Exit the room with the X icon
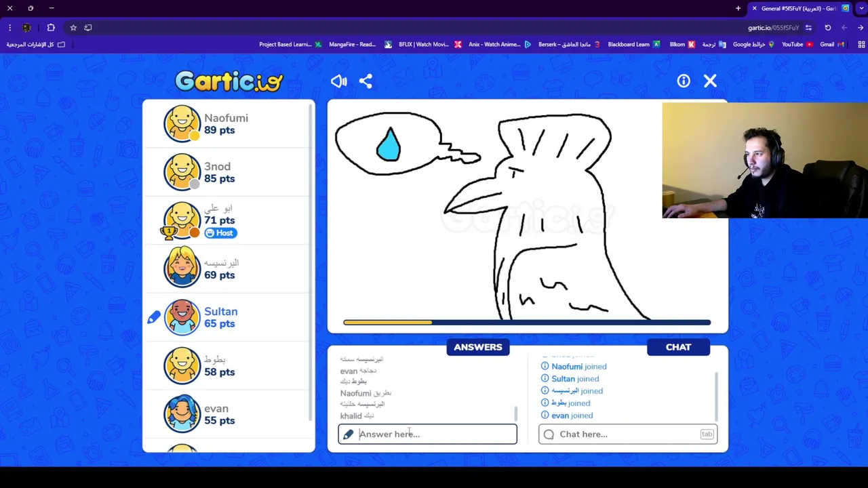The width and height of the screenshot is (868, 488). click(x=710, y=81)
